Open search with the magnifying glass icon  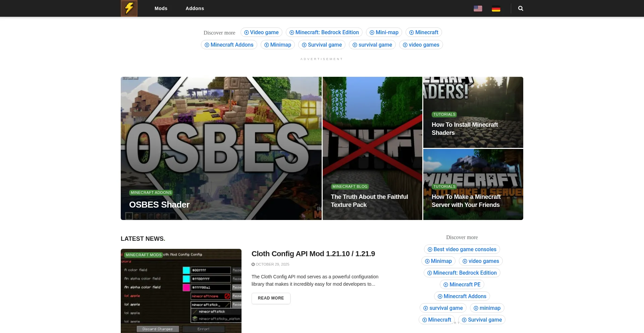pyautogui.click(x=521, y=8)
